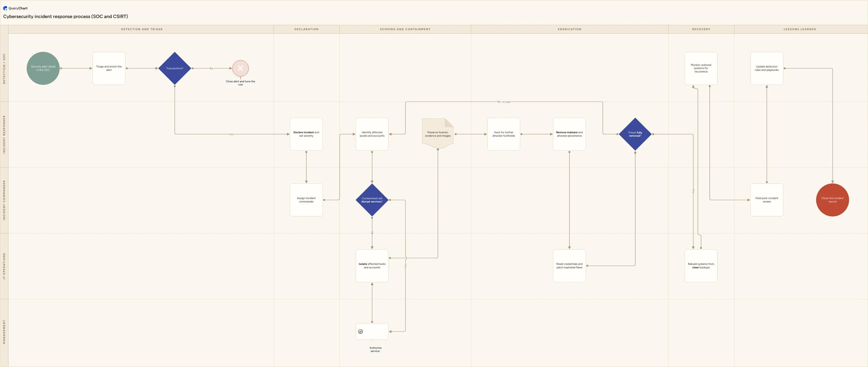Click the 'Management' lane label
This screenshot has width=868, height=367.
click(4, 332)
